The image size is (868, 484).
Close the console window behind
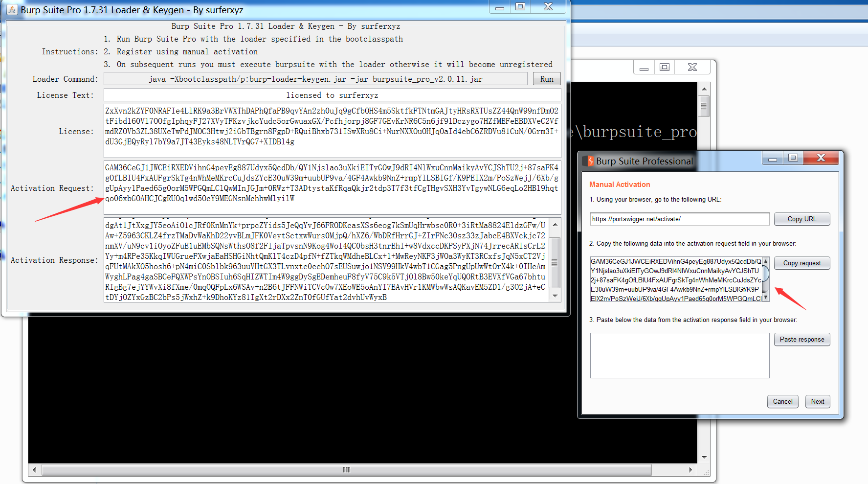692,67
